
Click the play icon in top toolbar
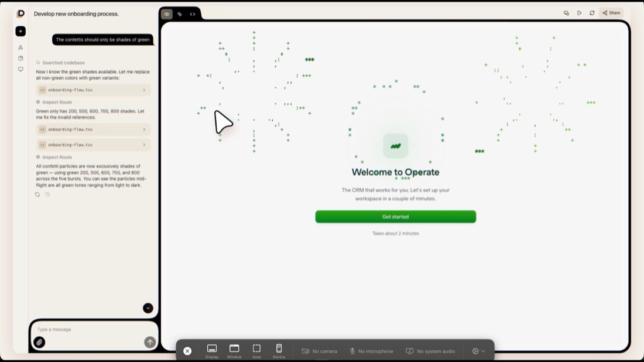click(x=579, y=13)
